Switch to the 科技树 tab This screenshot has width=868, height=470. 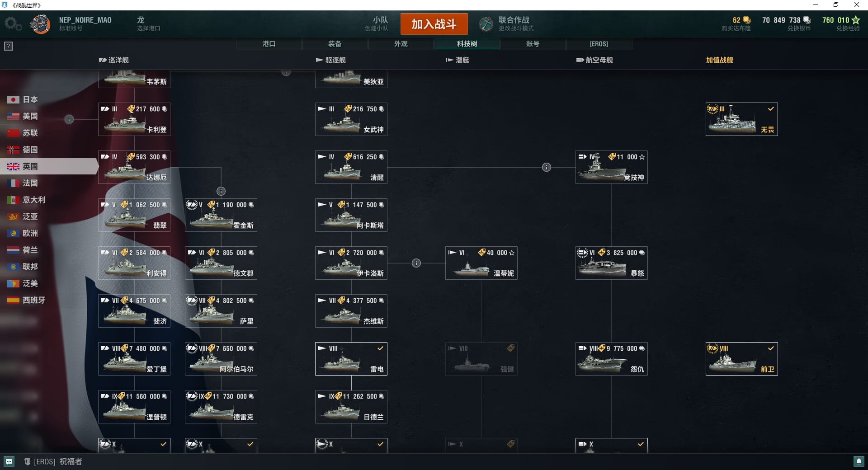(467, 44)
